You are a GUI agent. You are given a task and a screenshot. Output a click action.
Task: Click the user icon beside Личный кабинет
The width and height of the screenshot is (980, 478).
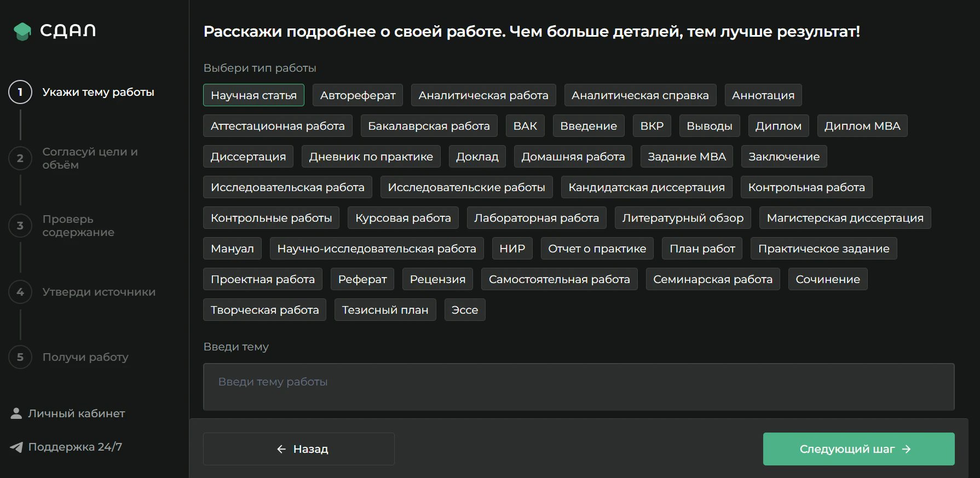tap(16, 413)
